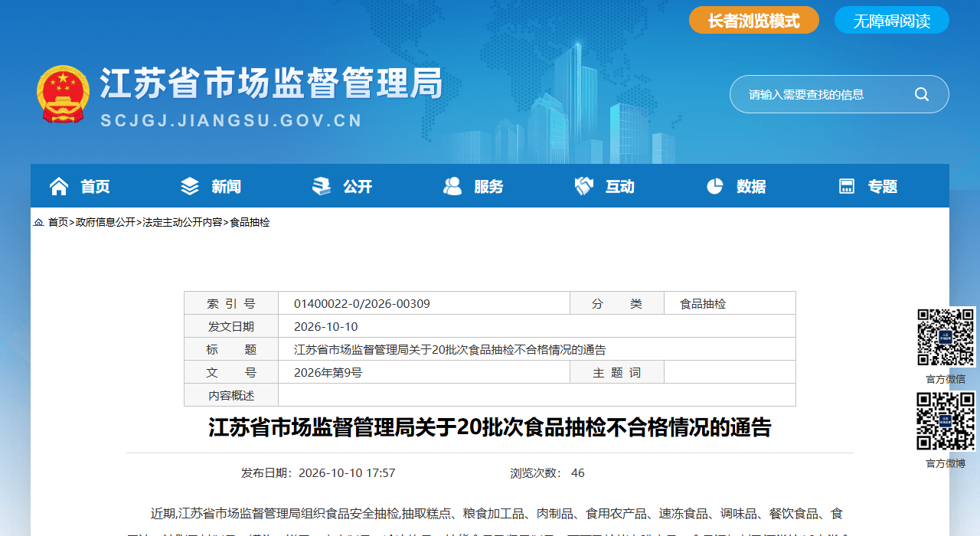Screen dimensions: 980x536
Task: Click the 江苏省市场监督管理局 site title
Action: tap(272, 83)
